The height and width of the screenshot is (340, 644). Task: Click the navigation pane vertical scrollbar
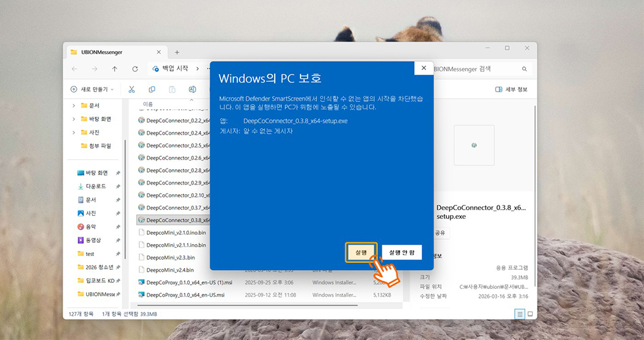pyautogui.click(x=125, y=199)
